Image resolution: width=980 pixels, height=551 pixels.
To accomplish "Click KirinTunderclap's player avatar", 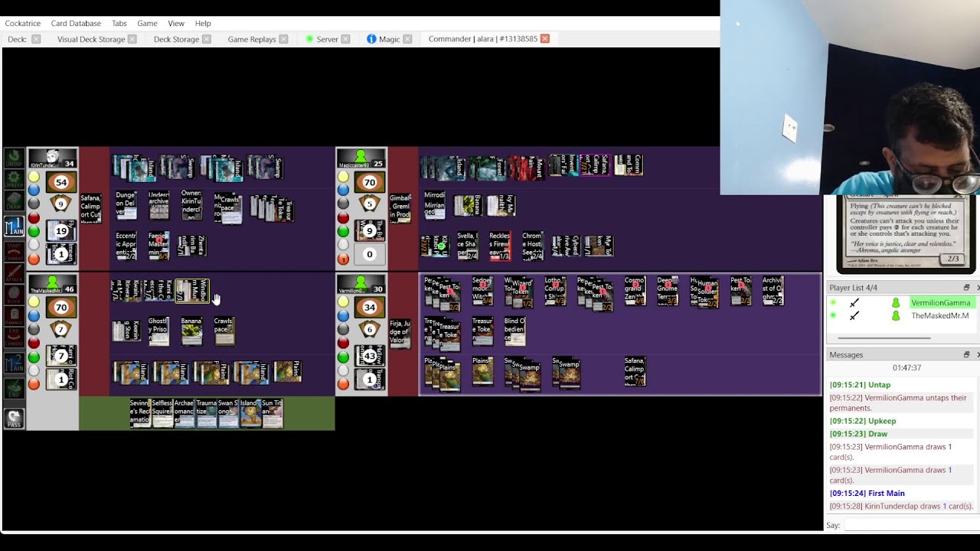I will pos(53,158).
